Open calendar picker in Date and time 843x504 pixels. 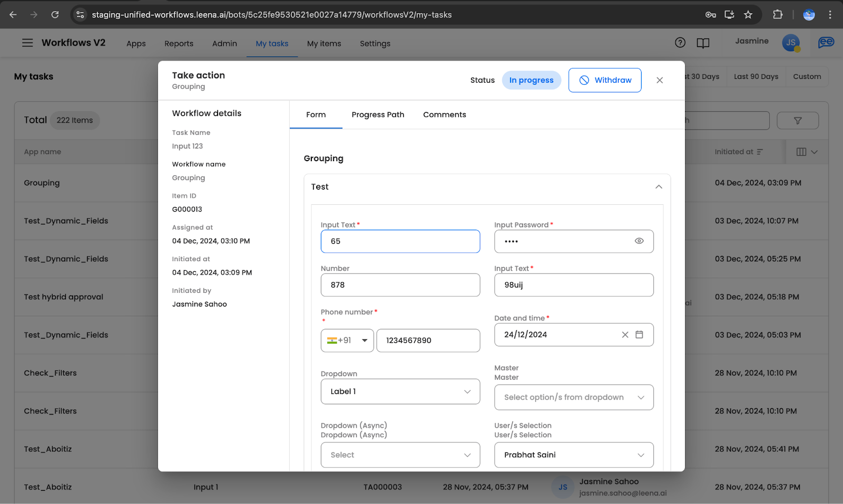639,334
